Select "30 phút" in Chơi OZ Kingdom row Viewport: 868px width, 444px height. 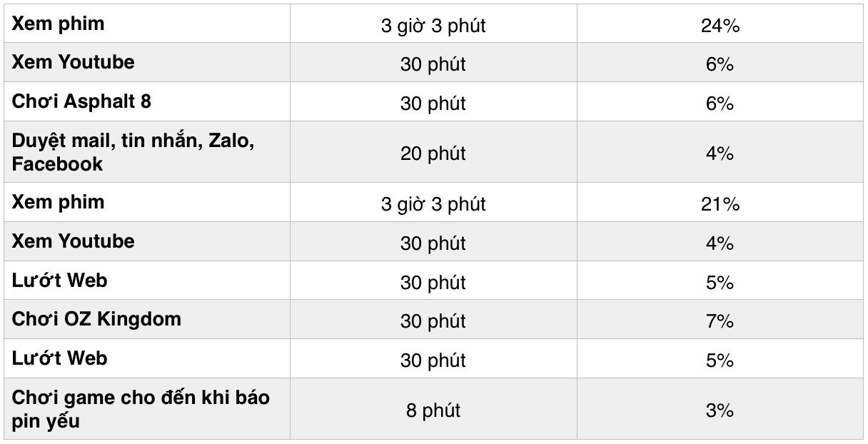tap(433, 321)
